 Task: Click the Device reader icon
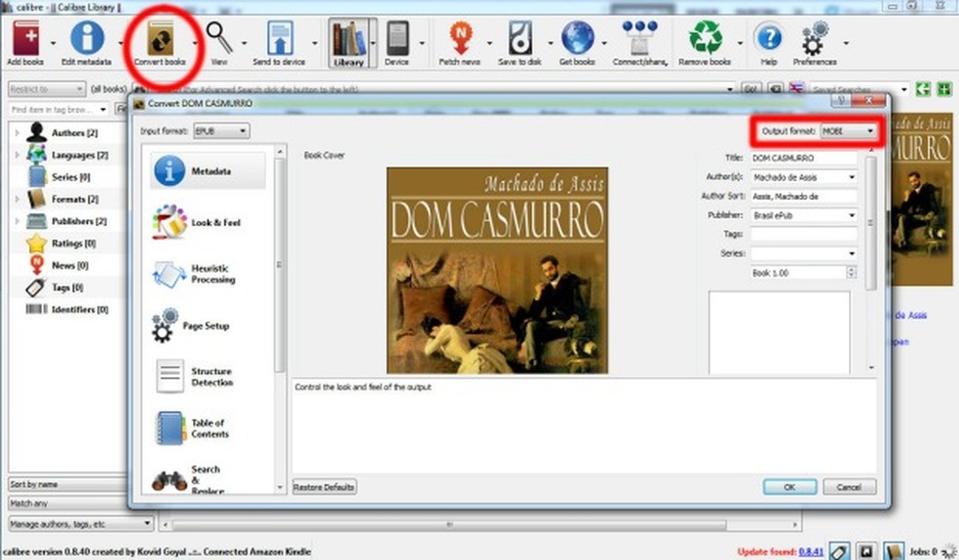(x=397, y=38)
